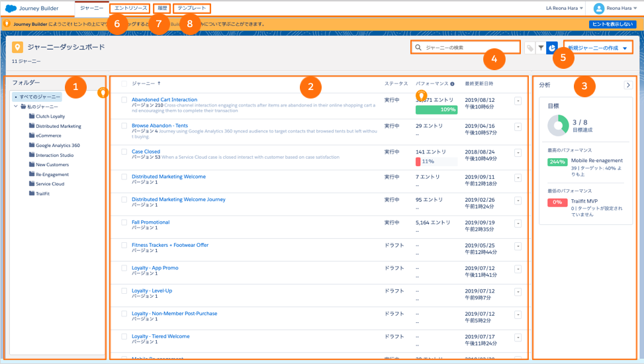This screenshot has width=644, height=364.
Task: Tick the Distributed Marketing Welcome checkbox
Action: coord(124,177)
